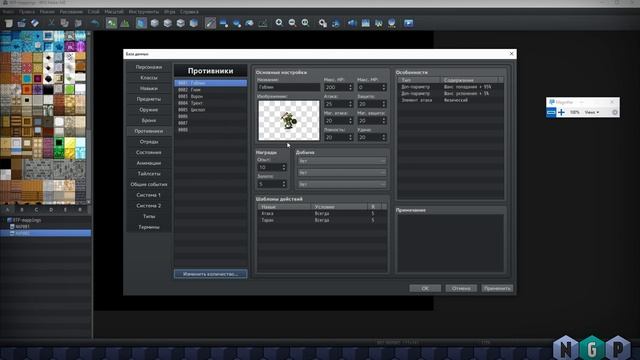Open the Resource Manager icon
The width and height of the screenshot is (640, 360).
click(392, 23)
